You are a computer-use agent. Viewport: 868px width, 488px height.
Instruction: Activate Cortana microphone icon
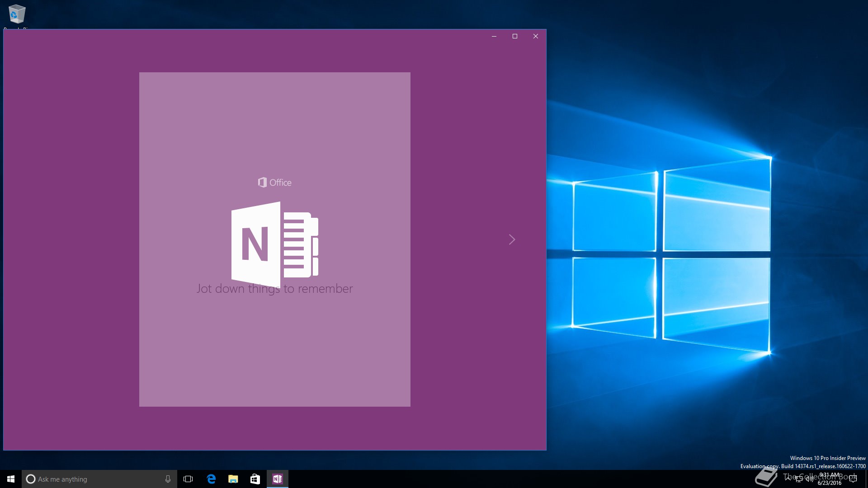[168, 479]
